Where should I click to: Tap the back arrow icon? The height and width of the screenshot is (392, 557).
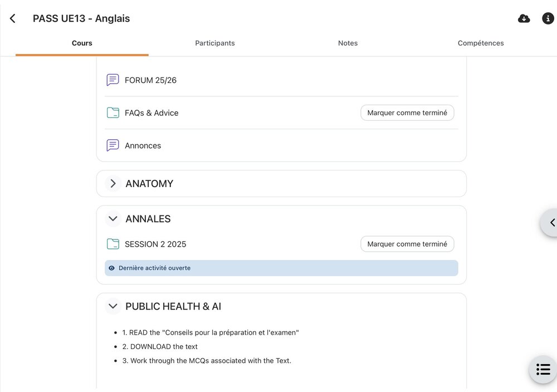[x=13, y=18]
